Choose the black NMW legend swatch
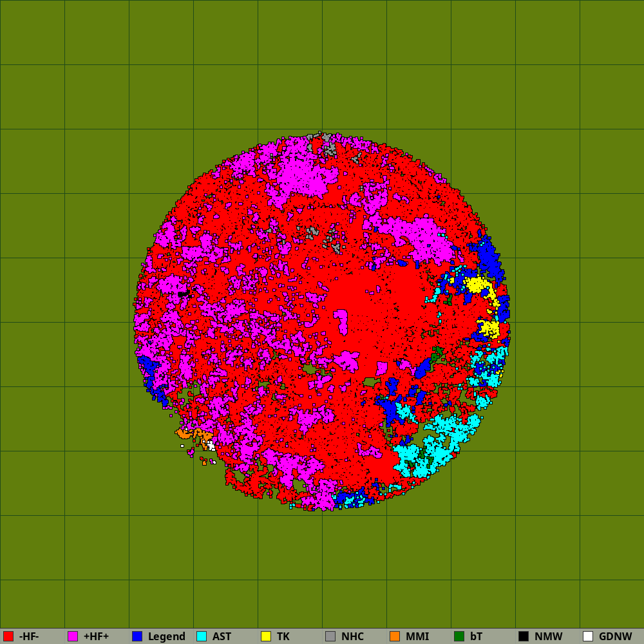This screenshot has width=644, height=644. [524, 636]
